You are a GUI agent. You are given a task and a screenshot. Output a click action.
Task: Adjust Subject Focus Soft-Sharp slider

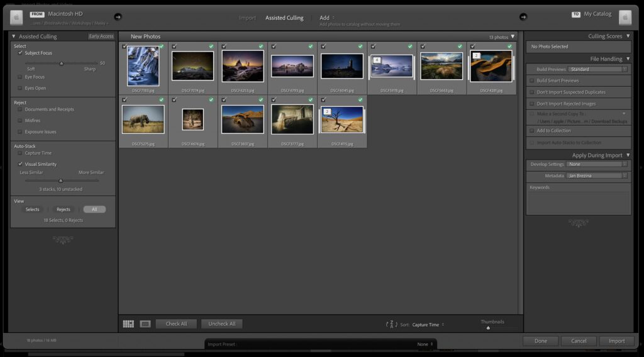[x=62, y=63]
